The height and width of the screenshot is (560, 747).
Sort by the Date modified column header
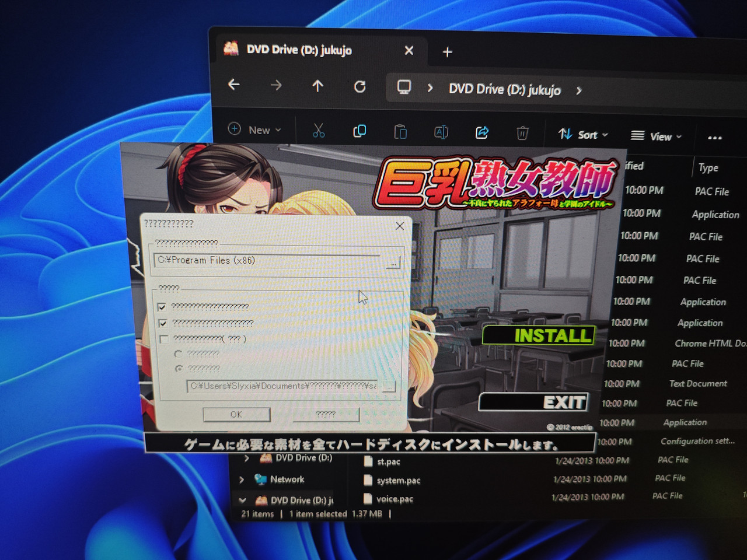click(x=633, y=166)
